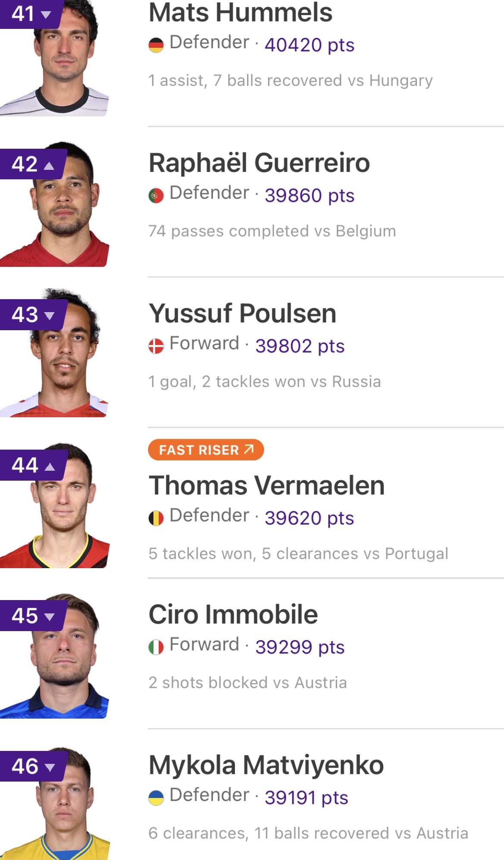This screenshot has height=860, width=504.
Task: Click the Belgium flag icon beside Vermaelen
Action: click(x=156, y=518)
